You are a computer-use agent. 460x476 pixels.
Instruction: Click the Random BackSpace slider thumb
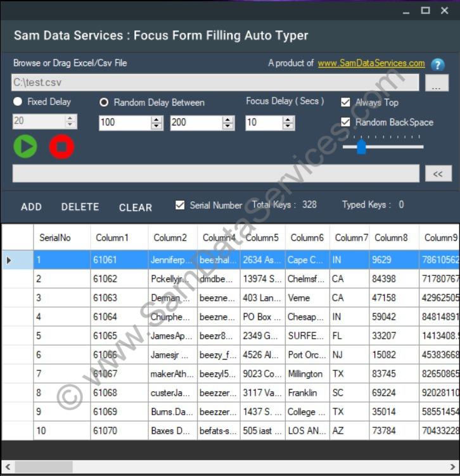click(x=361, y=147)
